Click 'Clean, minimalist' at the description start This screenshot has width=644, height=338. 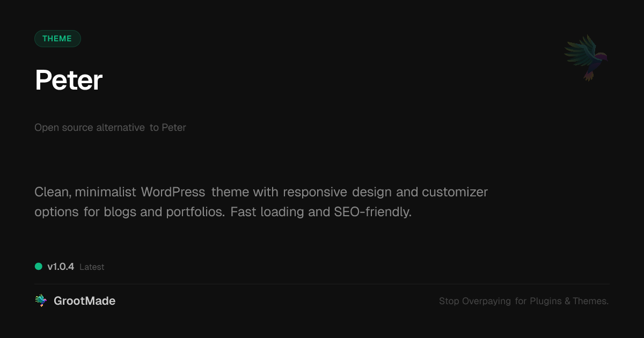[x=86, y=192]
